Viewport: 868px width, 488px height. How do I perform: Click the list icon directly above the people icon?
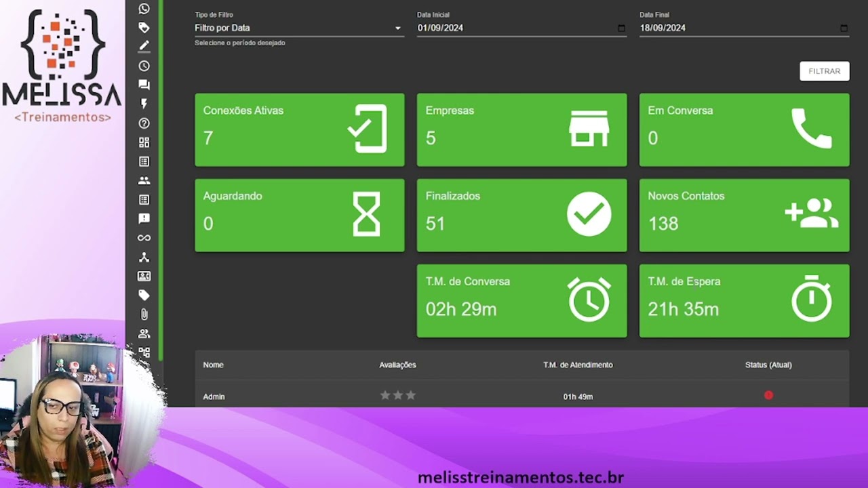(144, 161)
